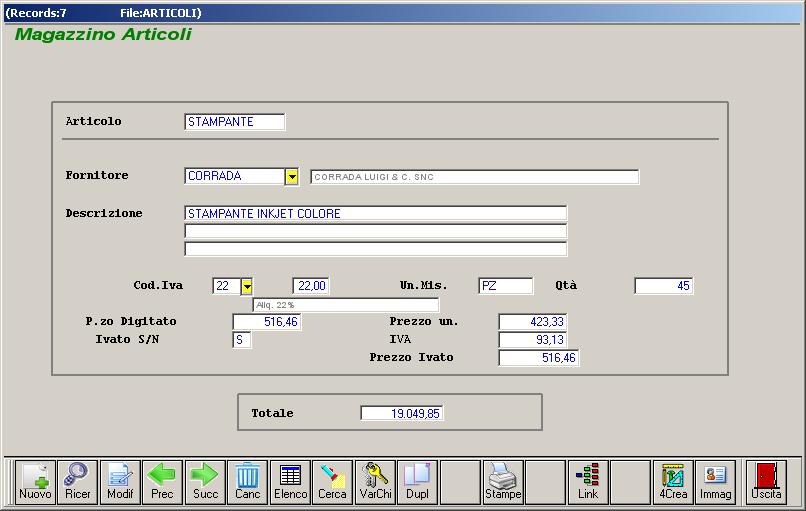Click the Cerca find icon
Screen dimensions: 806x511
332,482
